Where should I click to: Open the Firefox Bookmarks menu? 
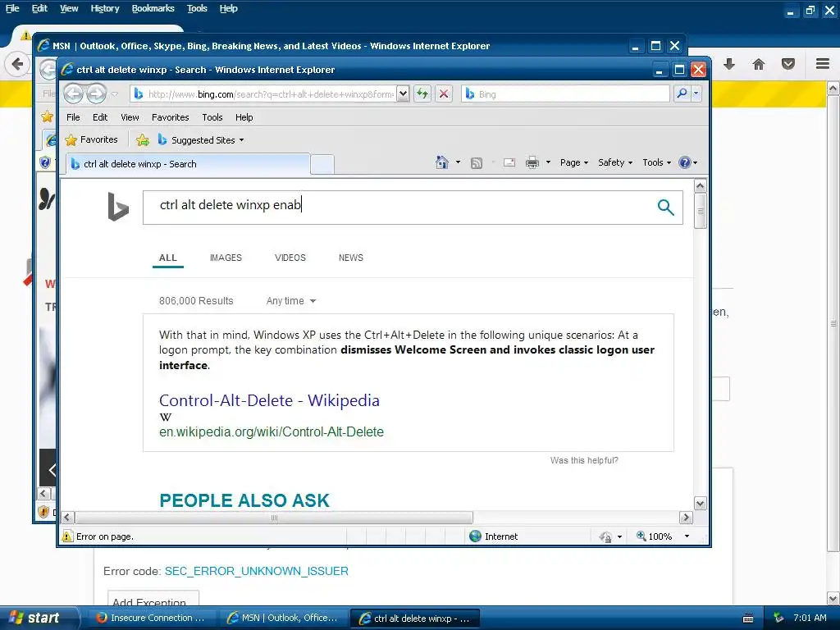pyautogui.click(x=153, y=8)
